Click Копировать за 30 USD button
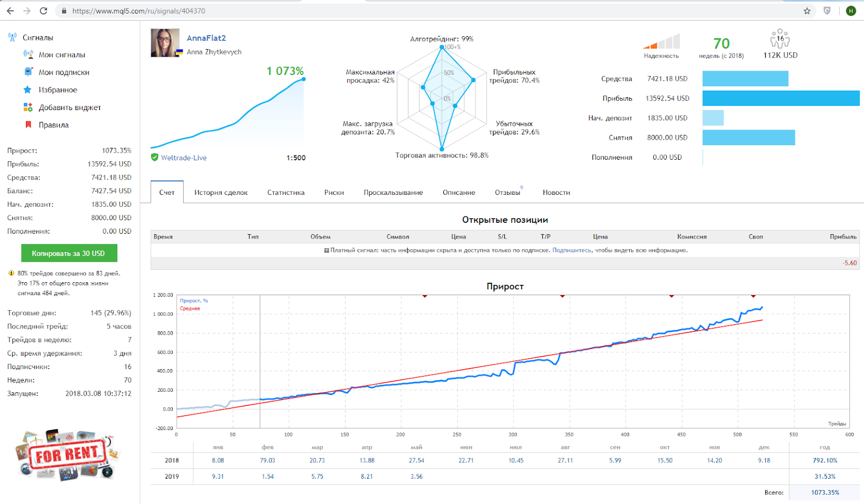The height and width of the screenshot is (504, 864). click(69, 253)
